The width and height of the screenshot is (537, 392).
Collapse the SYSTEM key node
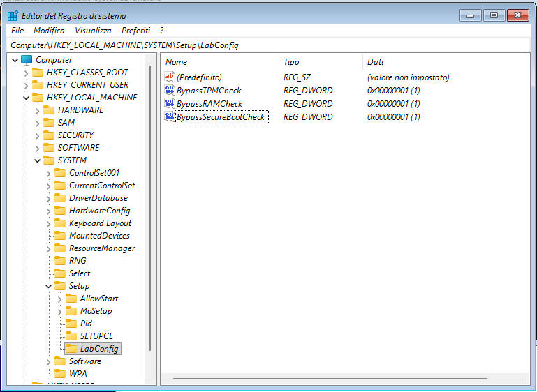click(37, 160)
